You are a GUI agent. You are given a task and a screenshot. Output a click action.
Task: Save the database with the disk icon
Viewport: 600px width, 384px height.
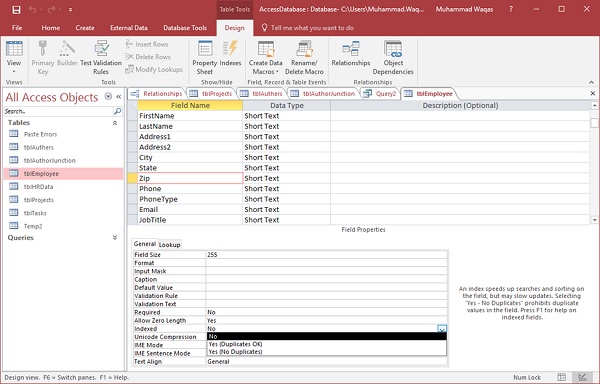pos(16,10)
